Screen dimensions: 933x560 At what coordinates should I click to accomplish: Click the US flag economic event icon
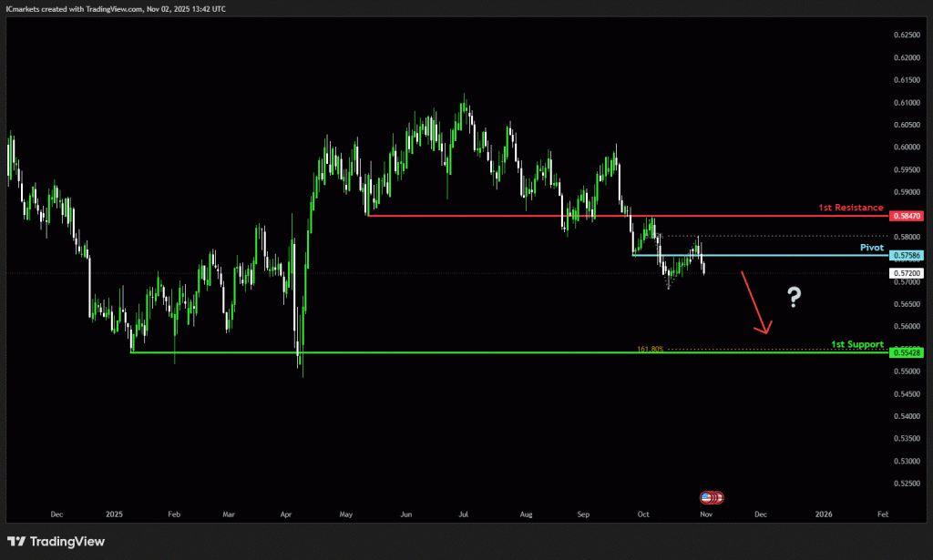coord(707,497)
